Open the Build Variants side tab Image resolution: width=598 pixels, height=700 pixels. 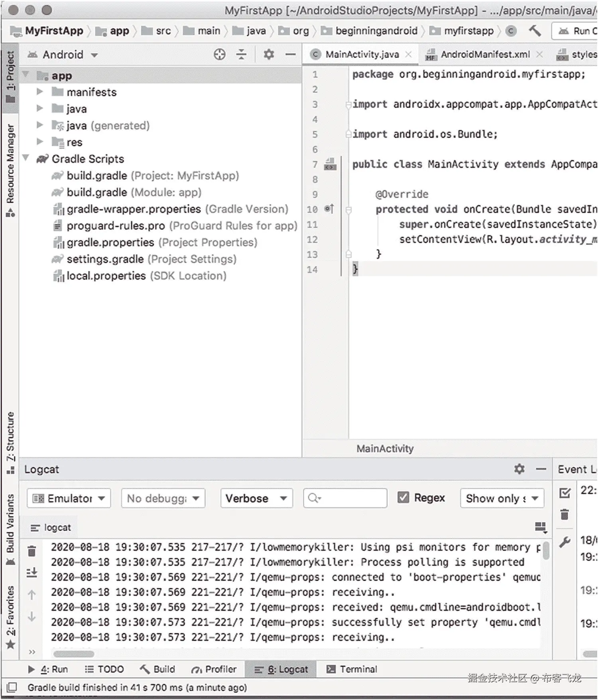coord(10,529)
